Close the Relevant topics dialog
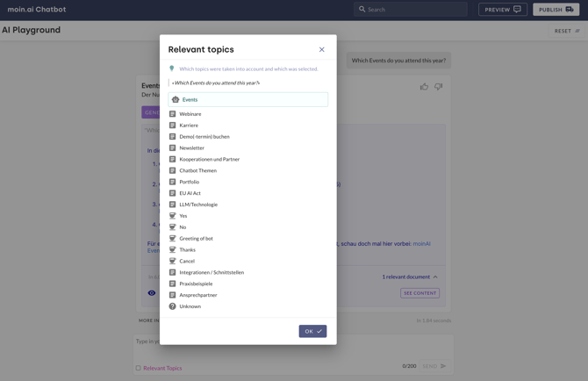Image resolution: width=588 pixels, height=381 pixels. point(322,50)
